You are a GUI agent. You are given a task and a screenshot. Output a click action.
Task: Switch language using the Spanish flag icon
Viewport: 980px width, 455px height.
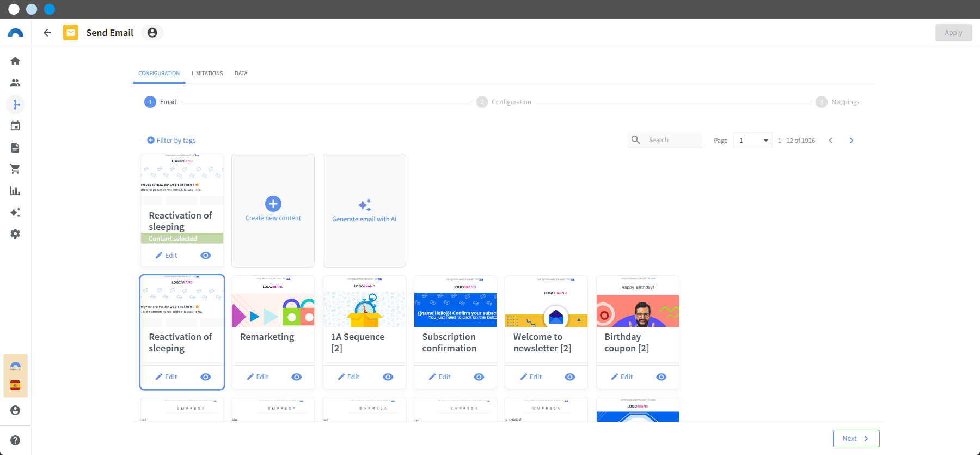pos(15,386)
